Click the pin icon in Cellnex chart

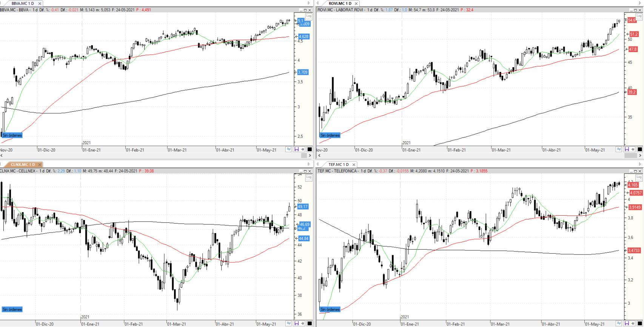[303, 324]
